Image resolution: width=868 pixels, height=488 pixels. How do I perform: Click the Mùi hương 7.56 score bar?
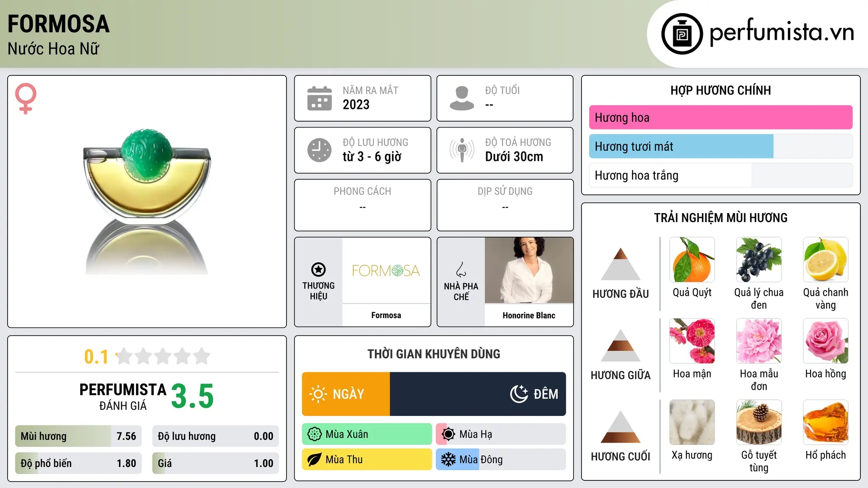point(78,436)
